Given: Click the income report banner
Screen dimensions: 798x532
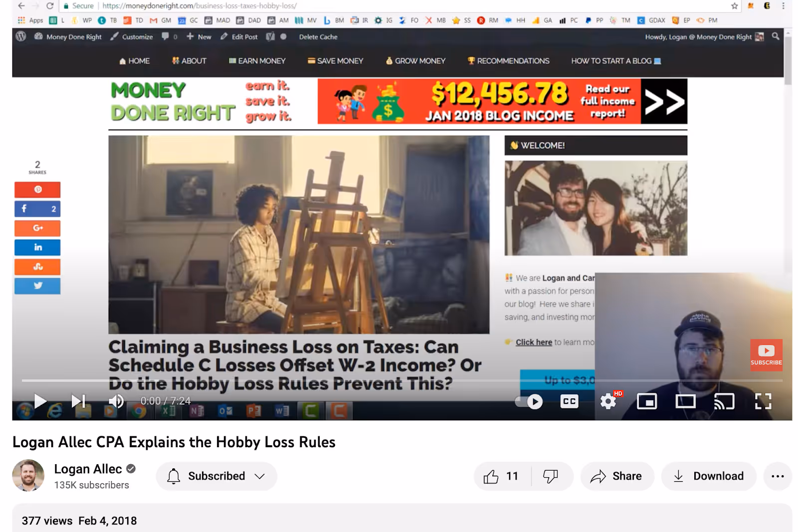Looking at the screenshot, I should [502, 101].
